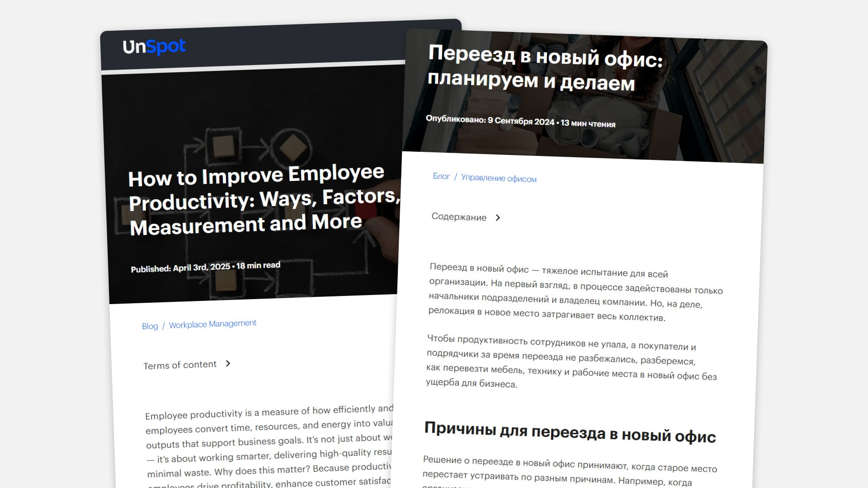Click the UnSpot logo in header
868x488 pixels.
(154, 47)
